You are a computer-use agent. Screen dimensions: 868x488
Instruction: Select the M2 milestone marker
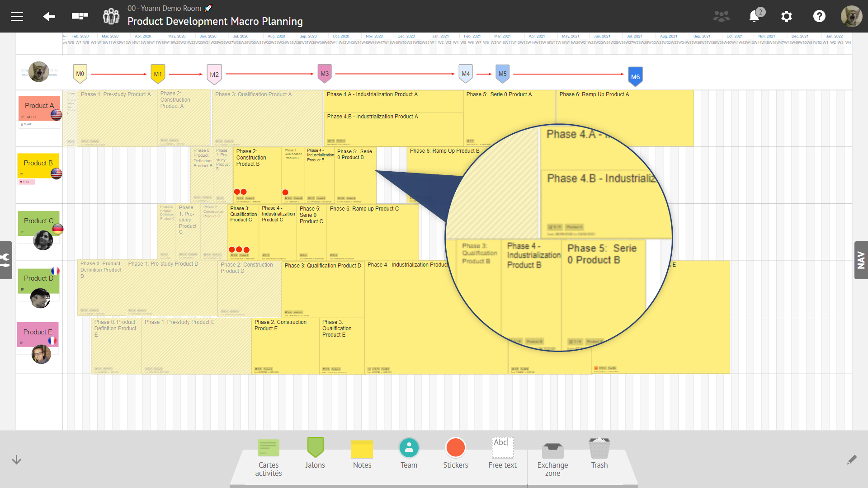[214, 75]
